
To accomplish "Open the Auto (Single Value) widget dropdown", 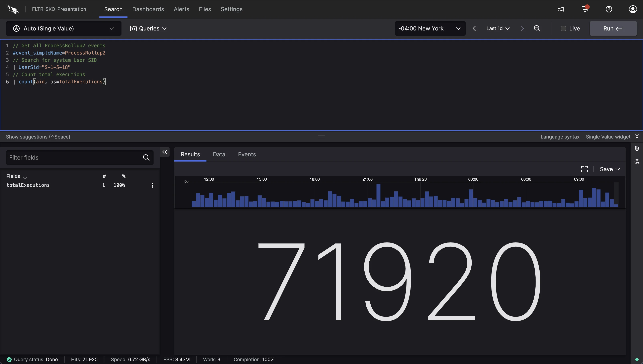I will click(64, 28).
